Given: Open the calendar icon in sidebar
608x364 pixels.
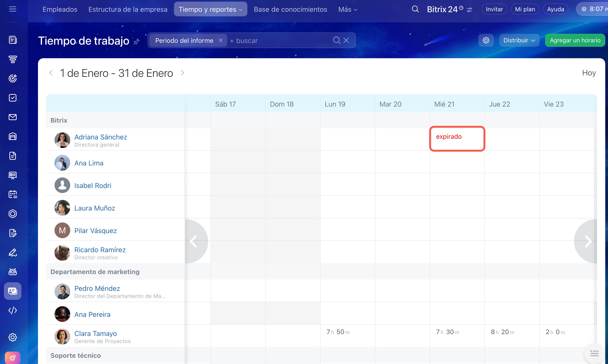Looking at the screenshot, I should pyautogui.click(x=12, y=194).
